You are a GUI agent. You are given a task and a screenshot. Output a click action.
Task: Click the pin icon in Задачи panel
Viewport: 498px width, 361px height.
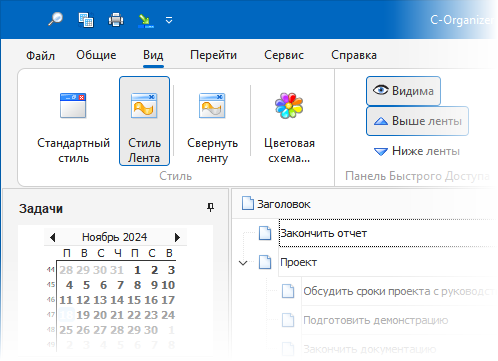point(210,207)
